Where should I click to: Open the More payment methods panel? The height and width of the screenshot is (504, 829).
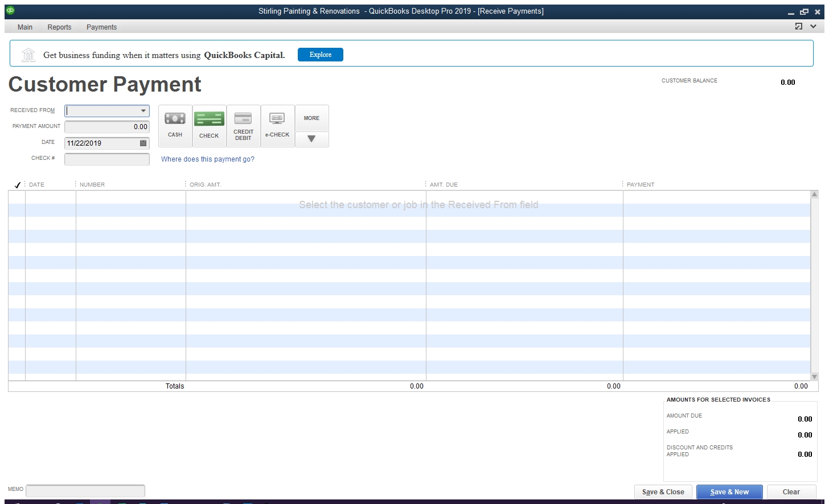click(x=311, y=118)
